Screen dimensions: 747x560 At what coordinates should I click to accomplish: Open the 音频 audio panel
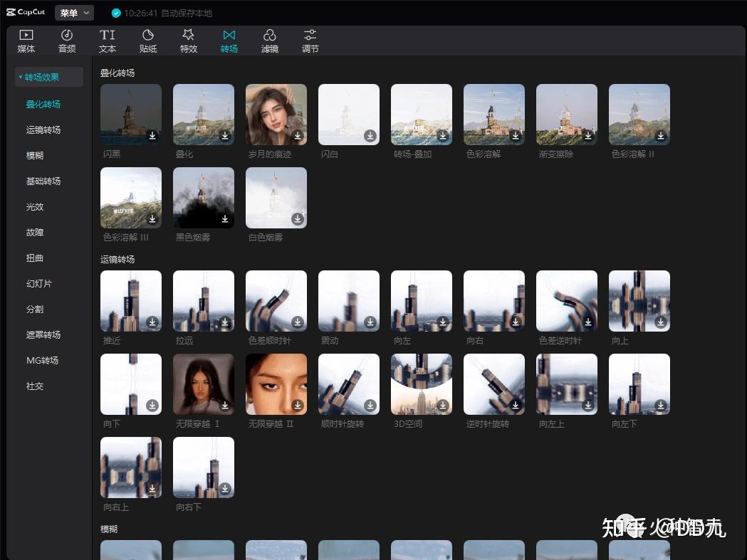click(x=67, y=41)
